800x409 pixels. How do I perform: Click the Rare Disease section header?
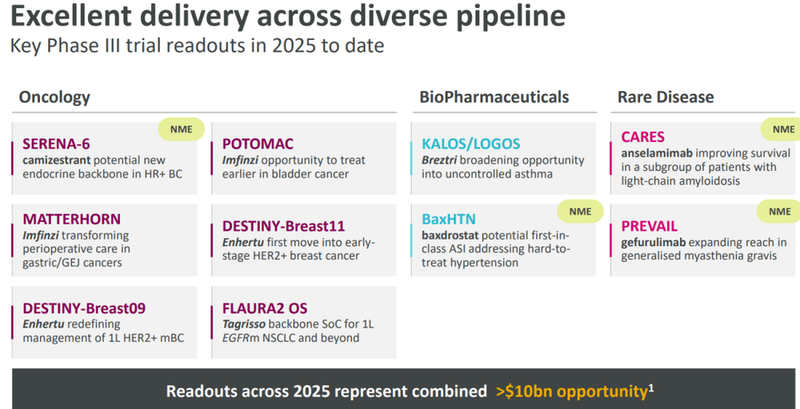tap(666, 97)
